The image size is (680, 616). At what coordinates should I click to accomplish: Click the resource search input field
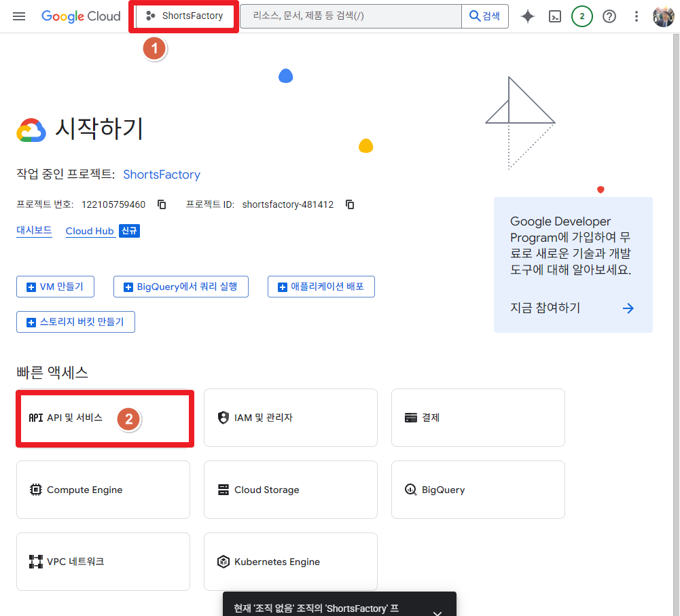(x=350, y=16)
